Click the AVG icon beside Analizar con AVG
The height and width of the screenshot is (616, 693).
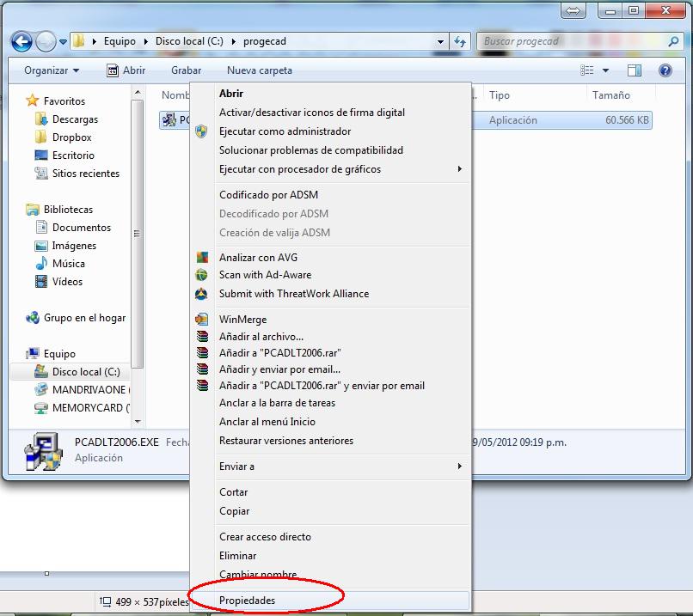201,258
